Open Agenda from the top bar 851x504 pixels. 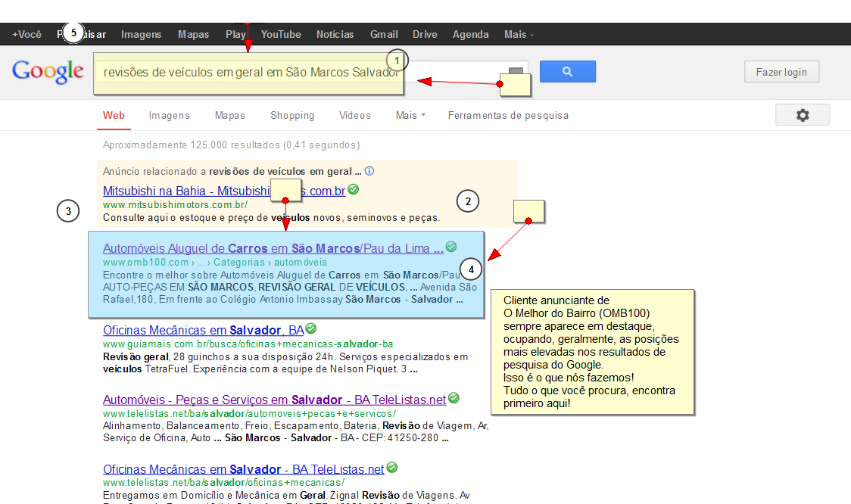(470, 34)
